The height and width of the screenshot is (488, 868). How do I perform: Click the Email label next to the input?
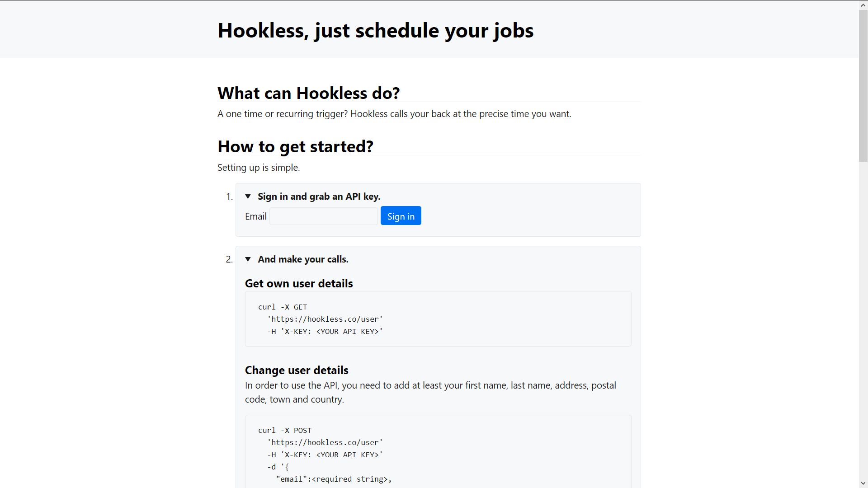click(255, 216)
